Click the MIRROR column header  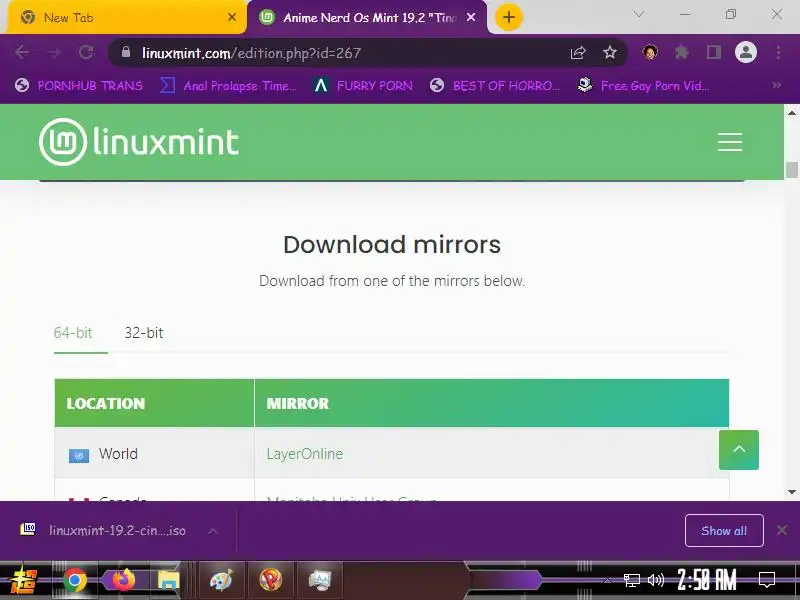[492, 403]
